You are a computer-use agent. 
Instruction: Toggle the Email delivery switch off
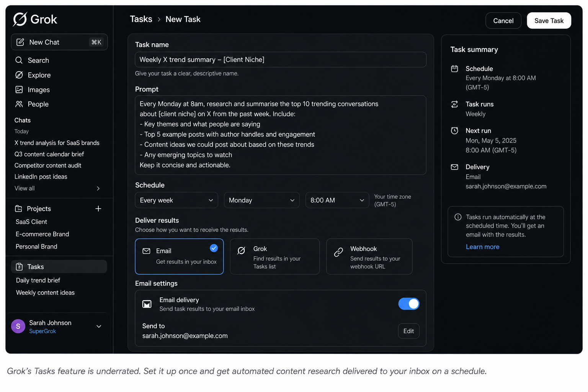[x=409, y=304]
